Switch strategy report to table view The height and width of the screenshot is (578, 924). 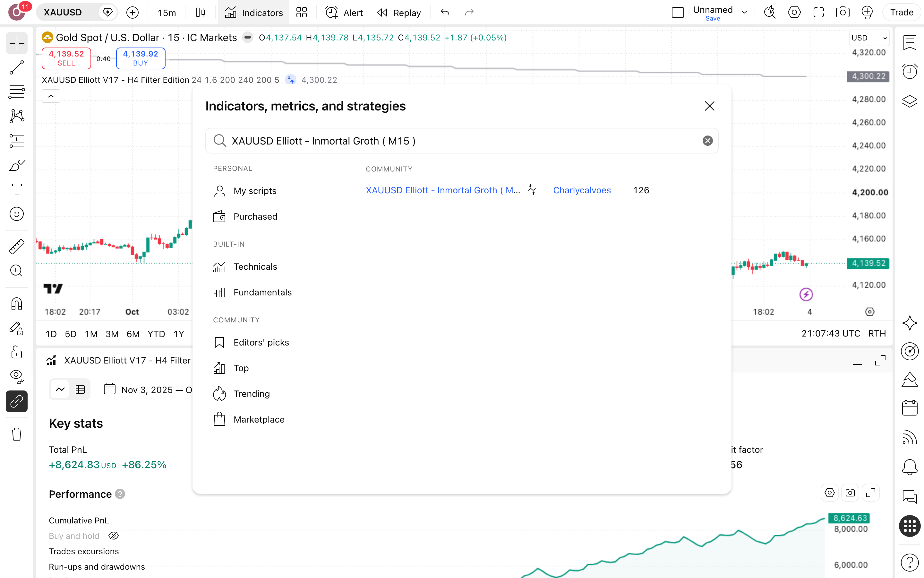coord(80,390)
